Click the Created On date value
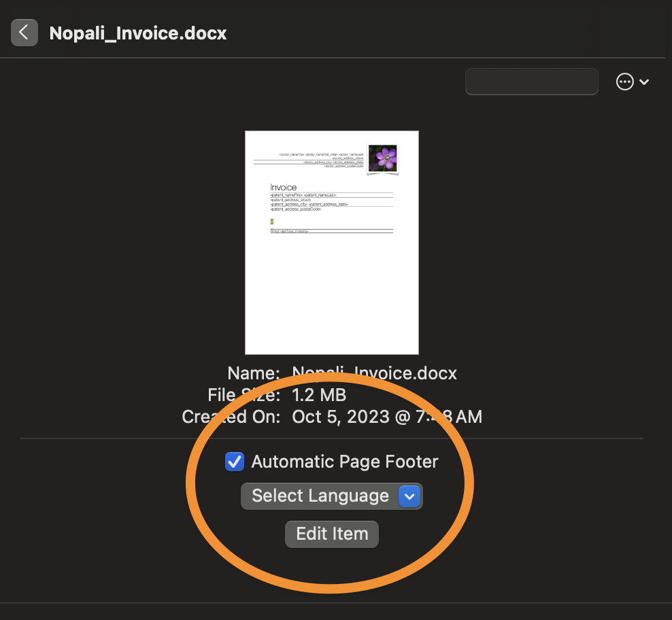 [387, 417]
